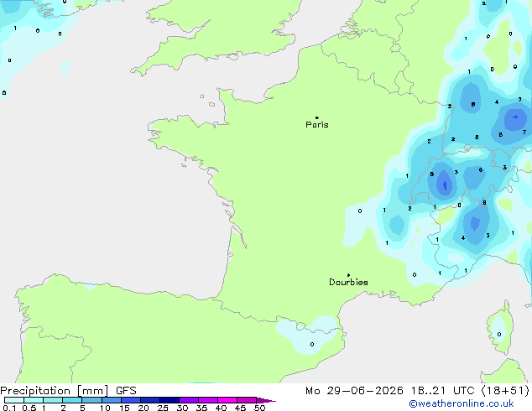
Task: Click the '50' legend scale value
Action: (x=259, y=408)
